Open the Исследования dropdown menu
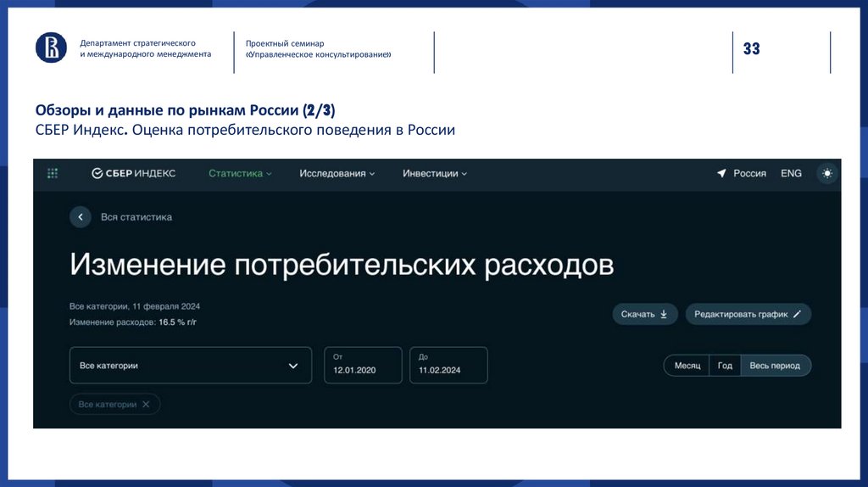This screenshot has width=868, height=487. pos(337,173)
